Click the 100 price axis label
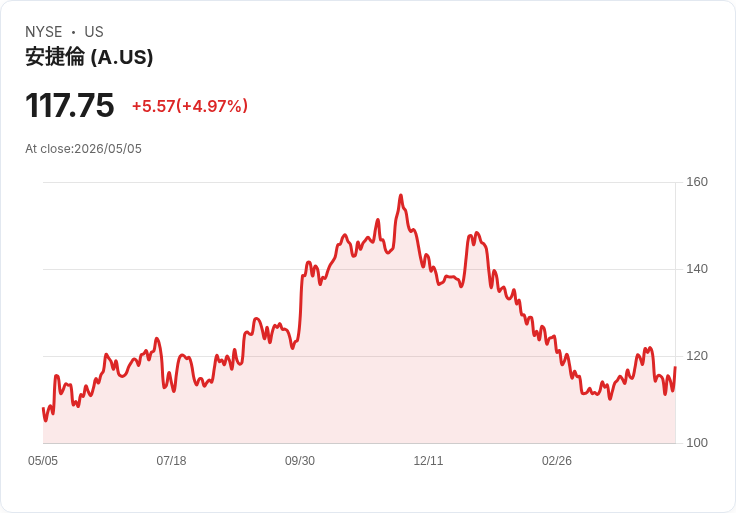Image resolution: width=736 pixels, height=513 pixels. [x=697, y=443]
